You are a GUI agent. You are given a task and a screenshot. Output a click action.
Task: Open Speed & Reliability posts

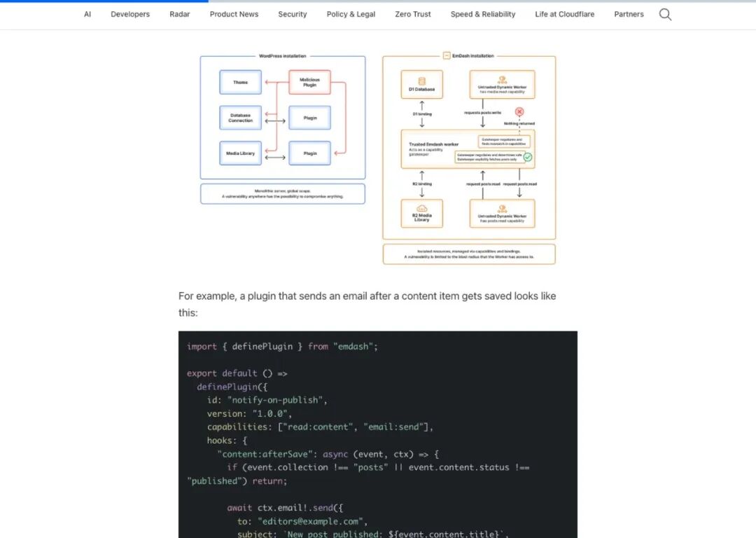point(483,15)
